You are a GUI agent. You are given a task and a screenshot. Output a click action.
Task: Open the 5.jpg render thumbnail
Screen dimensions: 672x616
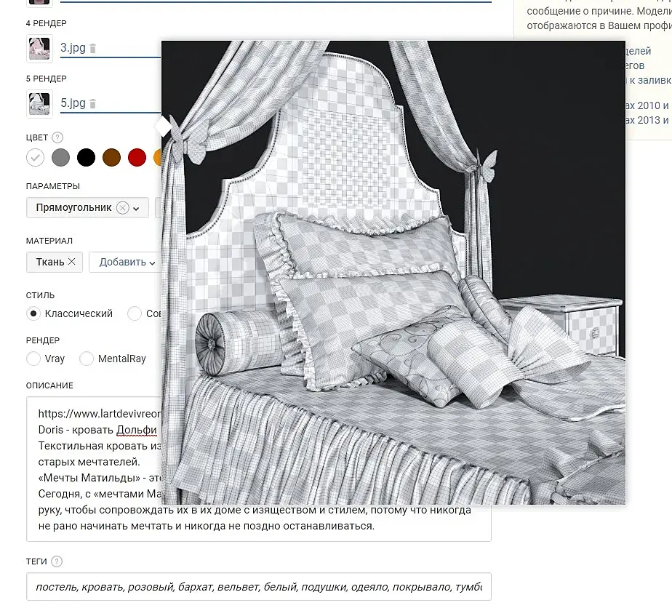pos(39,103)
